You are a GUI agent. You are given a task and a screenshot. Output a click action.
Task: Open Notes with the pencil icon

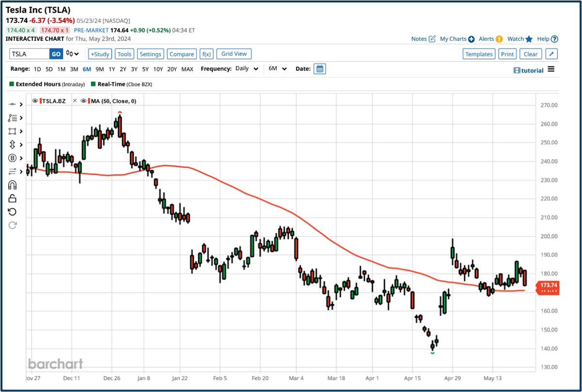[x=432, y=39]
